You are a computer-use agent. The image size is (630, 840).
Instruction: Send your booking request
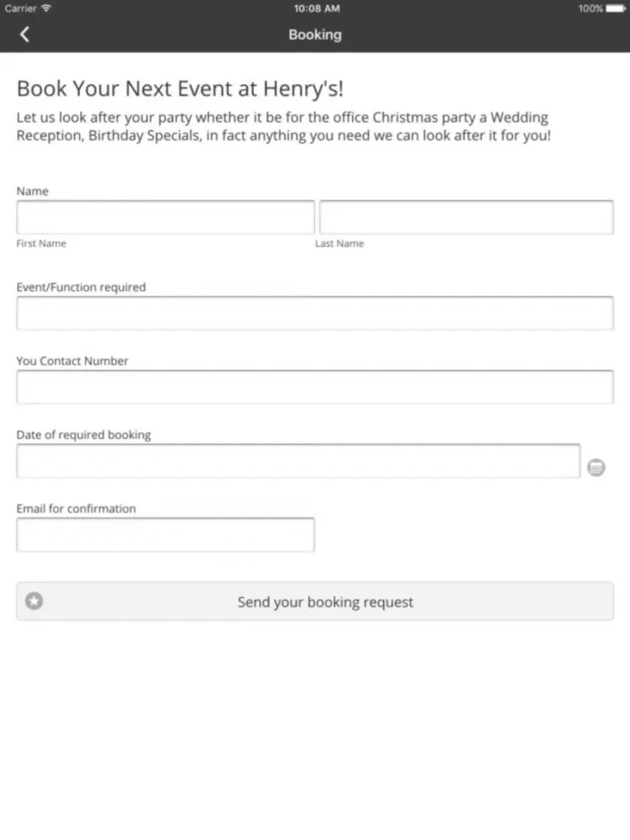click(315, 601)
